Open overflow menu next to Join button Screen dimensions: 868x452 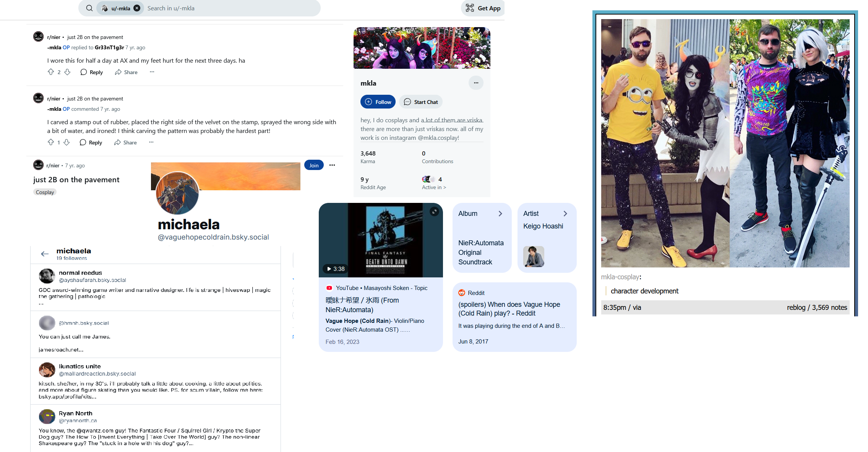[x=332, y=165]
